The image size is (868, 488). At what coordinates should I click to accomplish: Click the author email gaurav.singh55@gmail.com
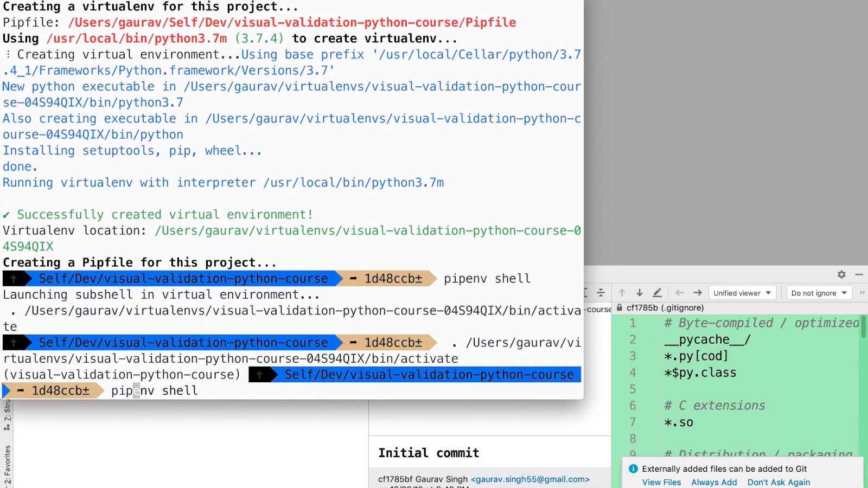[530, 479]
